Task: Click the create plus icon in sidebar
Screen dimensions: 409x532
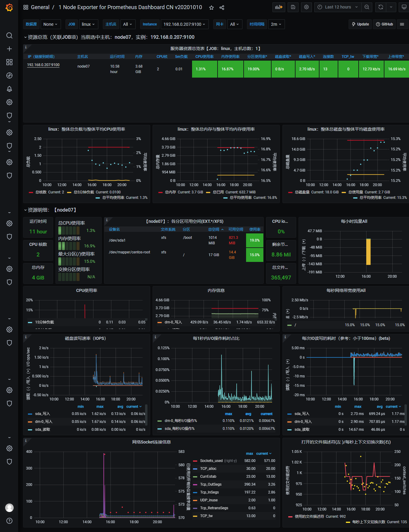Action: pos(9,49)
